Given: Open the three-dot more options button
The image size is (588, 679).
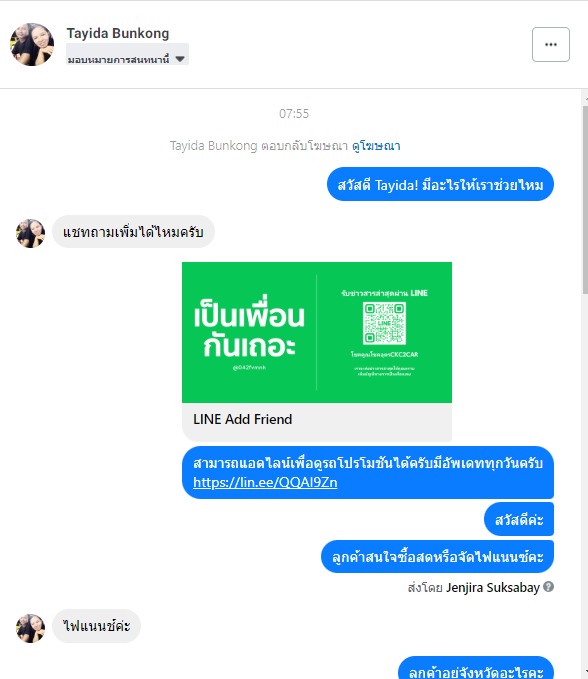Looking at the screenshot, I should point(551,45).
